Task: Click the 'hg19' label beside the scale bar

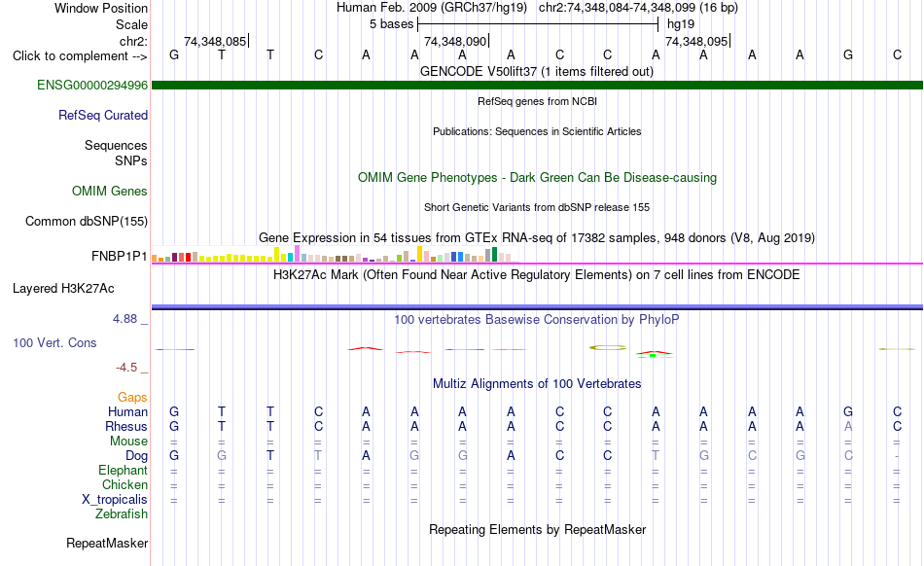Action: coord(681,24)
